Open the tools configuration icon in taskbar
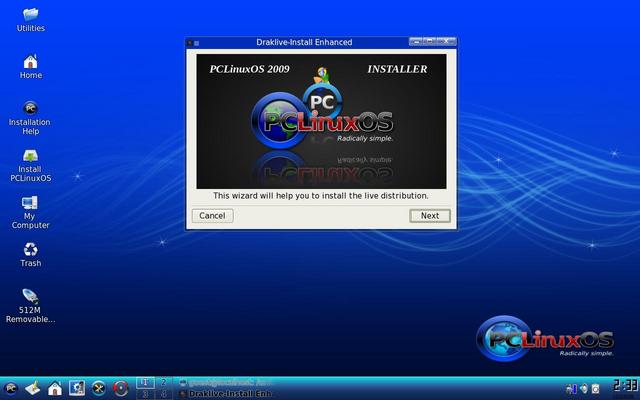This screenshot has width=640, height=400. pos(99,388)
